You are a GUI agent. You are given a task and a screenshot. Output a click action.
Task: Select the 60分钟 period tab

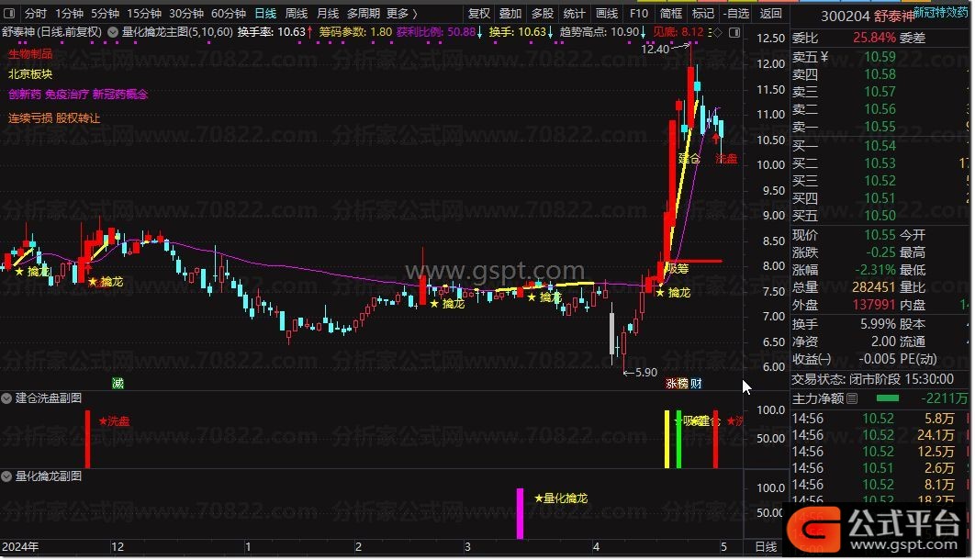click(229, 13)
